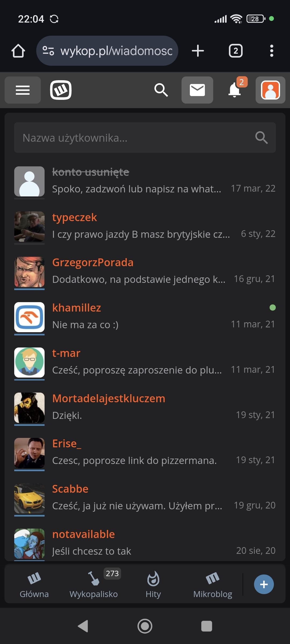Tap the blue plus add-entry button
Screen dimensions: 290x644
click(264, 584)
